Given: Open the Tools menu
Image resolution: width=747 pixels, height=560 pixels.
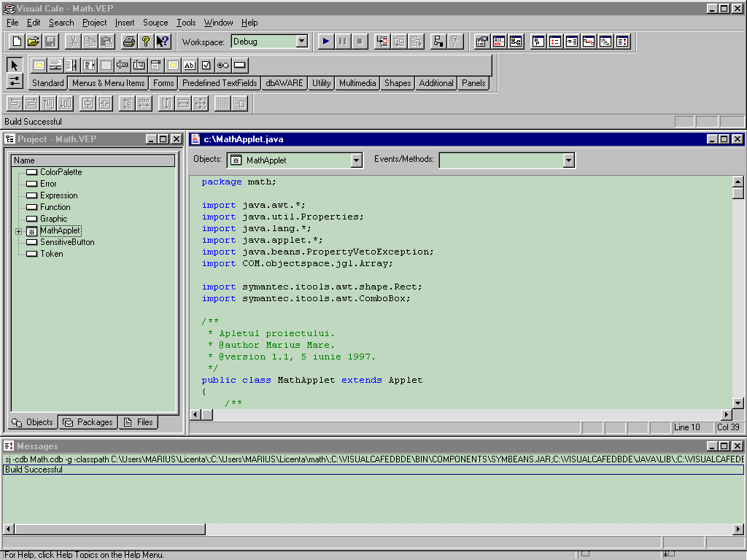Looking at the screenshot, I should coord(186,23).
